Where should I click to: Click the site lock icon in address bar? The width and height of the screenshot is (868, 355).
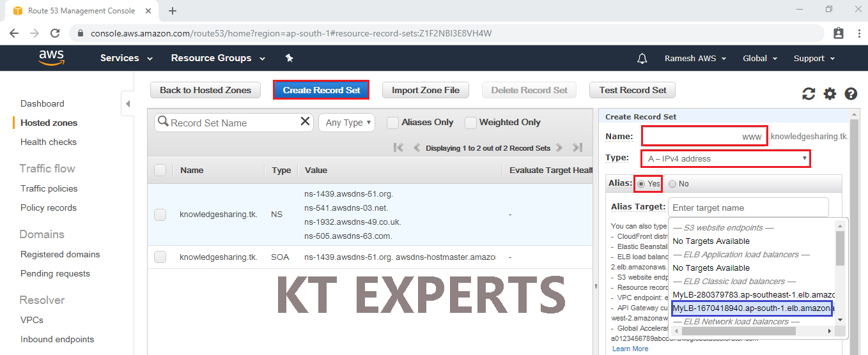coord(81,33)
